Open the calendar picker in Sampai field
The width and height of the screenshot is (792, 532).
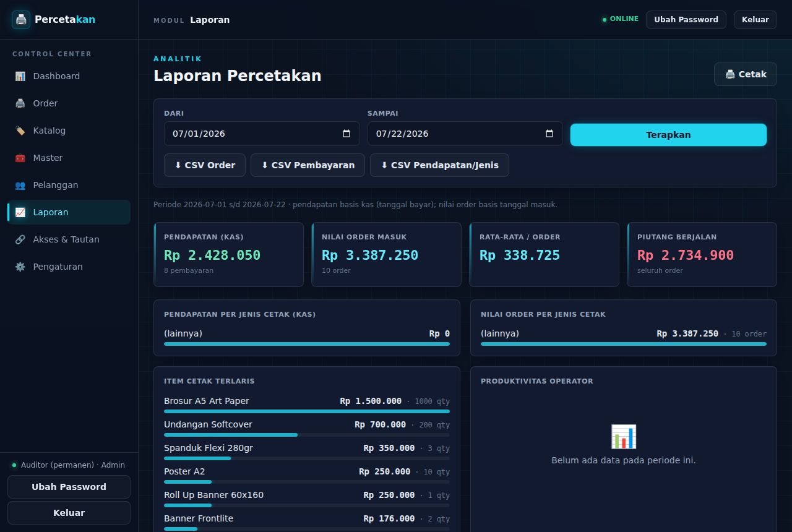549,134
